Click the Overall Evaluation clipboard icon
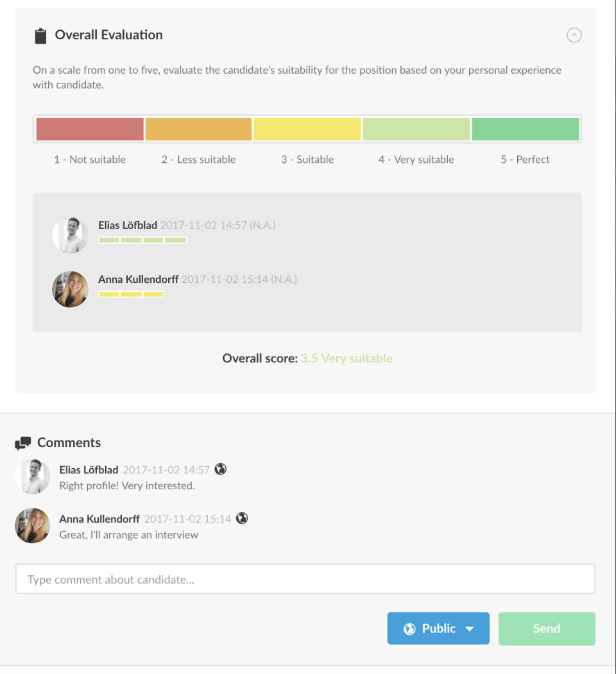 [x=40, y=35]
